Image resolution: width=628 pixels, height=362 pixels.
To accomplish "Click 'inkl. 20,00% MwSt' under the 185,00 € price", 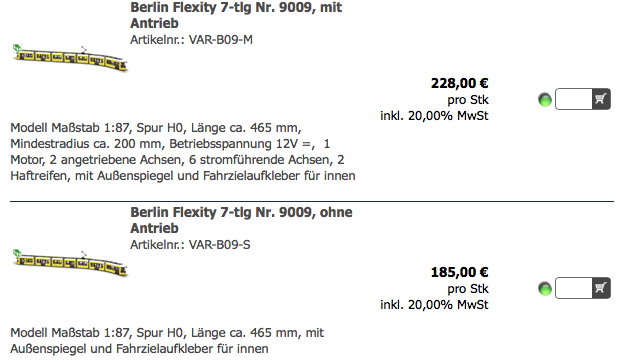I will 434,305.
